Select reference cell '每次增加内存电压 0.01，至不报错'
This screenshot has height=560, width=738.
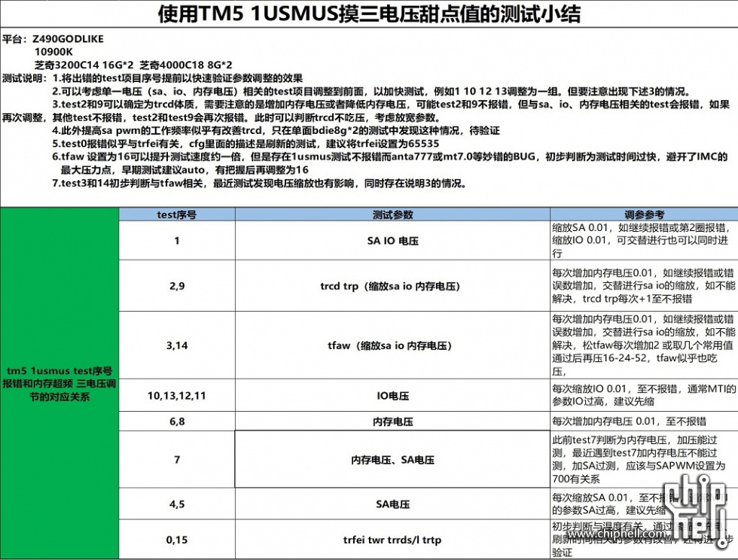tap(644, 422)
